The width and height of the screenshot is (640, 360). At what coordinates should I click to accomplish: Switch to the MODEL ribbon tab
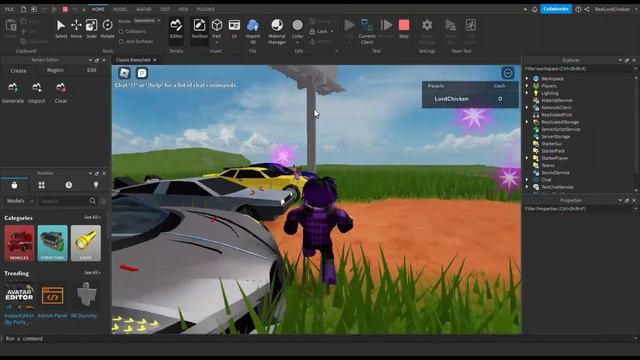[120, 9]
